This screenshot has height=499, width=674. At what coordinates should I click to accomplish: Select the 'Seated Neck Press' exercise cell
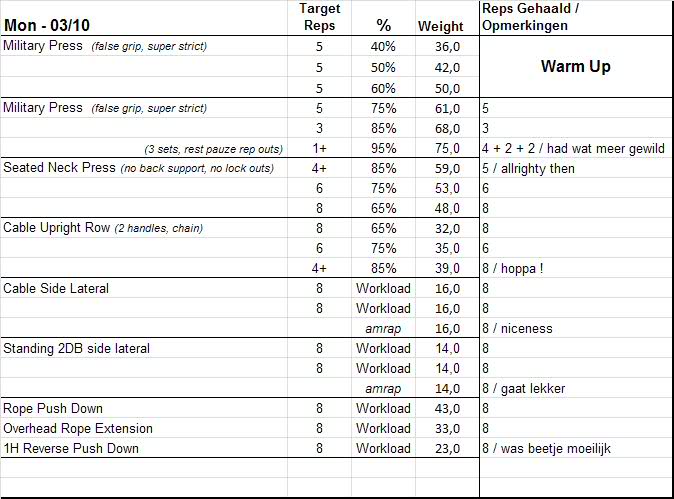[x=60, y=168]
